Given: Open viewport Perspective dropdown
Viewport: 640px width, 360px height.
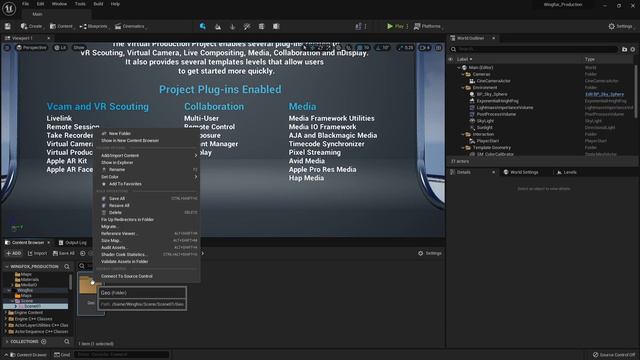Looking at the screenshot, I should (31, 48).
